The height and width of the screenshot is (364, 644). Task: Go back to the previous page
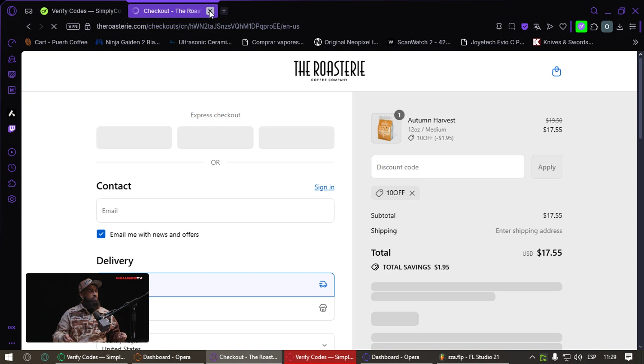[28, 26]
